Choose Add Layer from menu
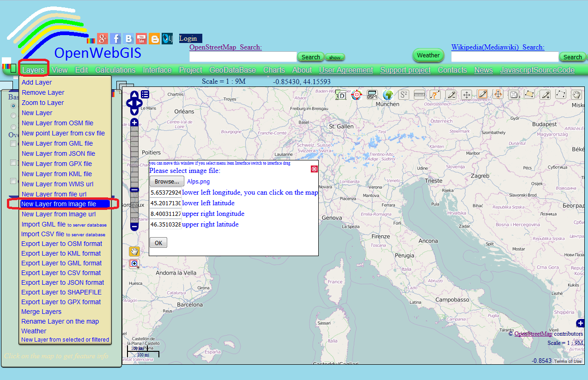Screen dimensions: 588x380 click(x=37, y=82)
